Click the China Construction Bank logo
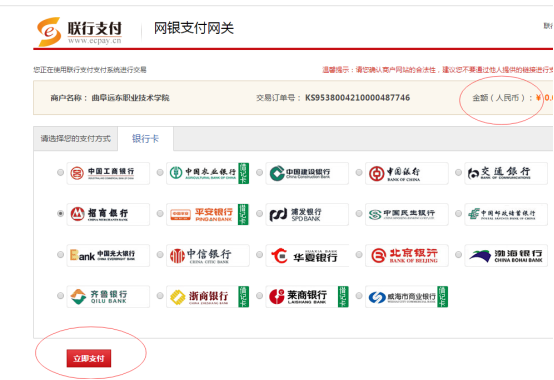The width and height of the screenshot is (554, 380). (x=307, y=173)
